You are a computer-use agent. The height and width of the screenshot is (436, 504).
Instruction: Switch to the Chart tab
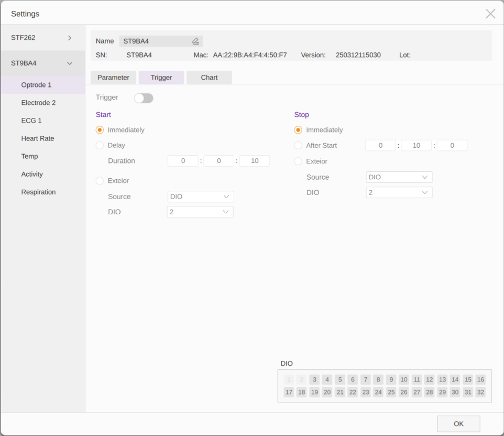(x=209, y=78)
